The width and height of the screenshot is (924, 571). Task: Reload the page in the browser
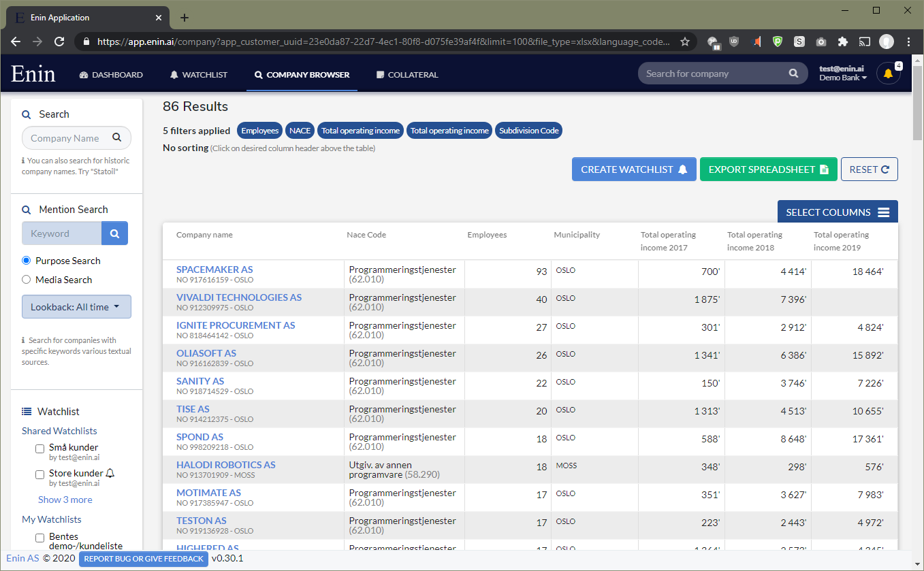59,42
